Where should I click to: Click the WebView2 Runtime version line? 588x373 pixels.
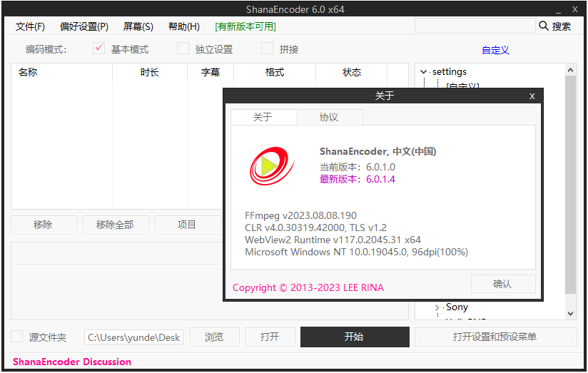point(333,240)
